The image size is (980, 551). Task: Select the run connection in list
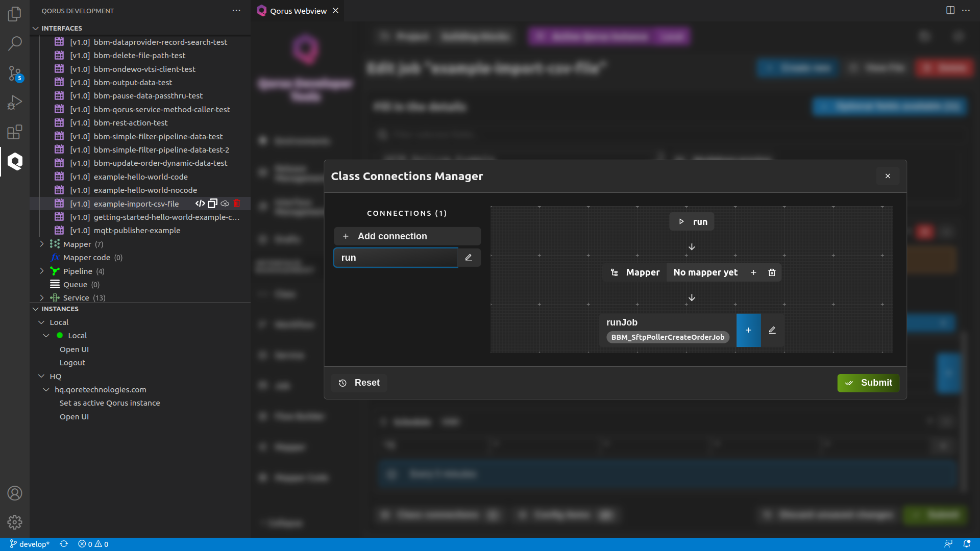(396, 258)
